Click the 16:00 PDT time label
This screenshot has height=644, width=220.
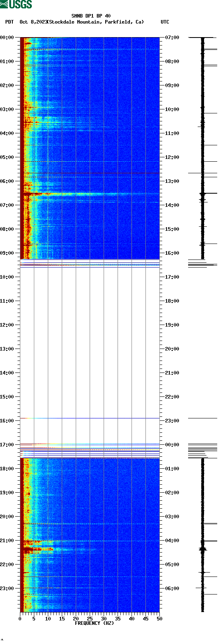7,421
